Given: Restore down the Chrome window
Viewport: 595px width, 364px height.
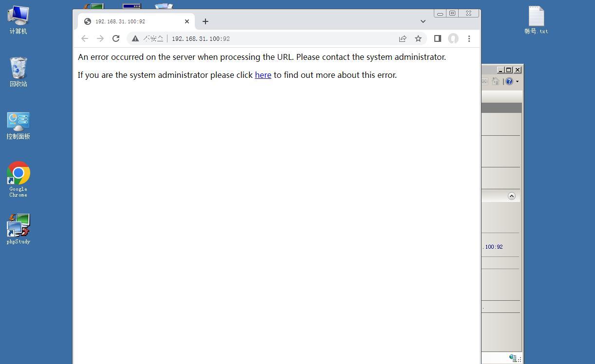Looking at the screenshot, I should point(452,14).
